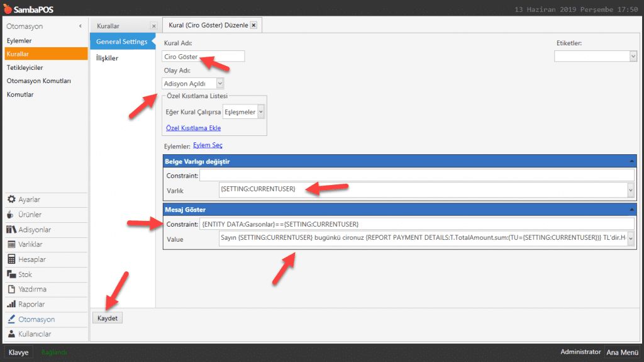
Task: Click the Kural Adı text field
Action: coord(203,57)
